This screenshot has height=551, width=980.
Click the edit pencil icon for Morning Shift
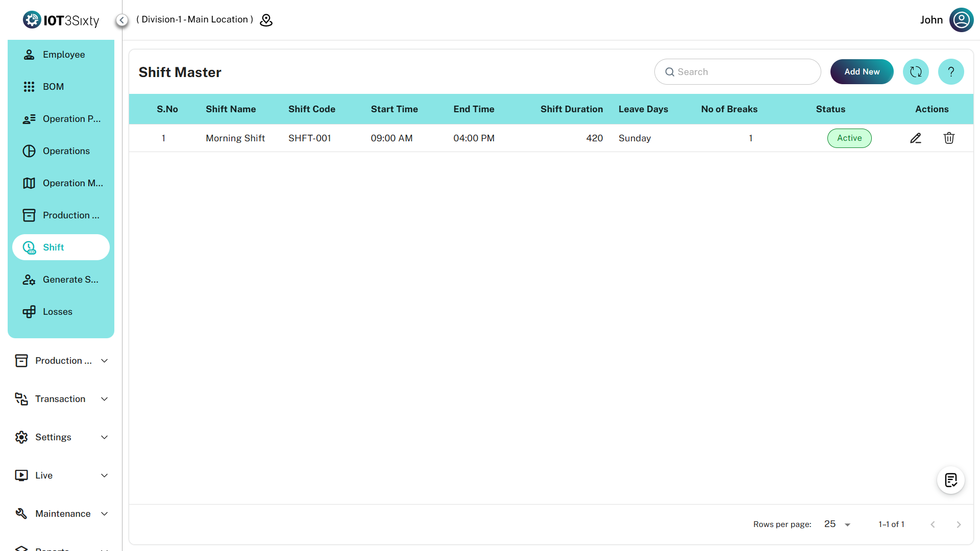point(916,138)
